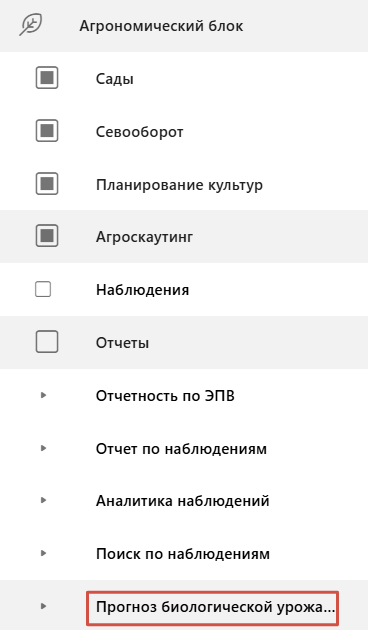Click the leaf icon beside Агрономический блок
The width and height of the screenshot is (368, 630).
pos(31,25)
